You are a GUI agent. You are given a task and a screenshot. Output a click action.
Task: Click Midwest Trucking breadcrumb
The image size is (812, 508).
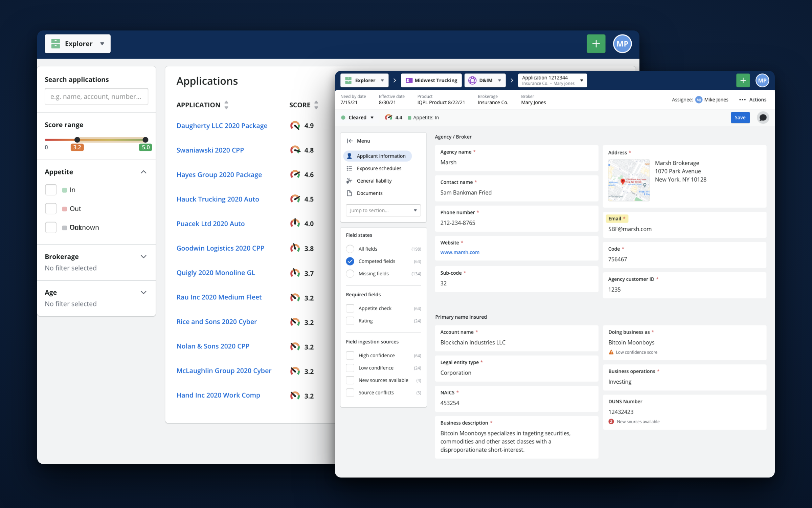[431, 80]
